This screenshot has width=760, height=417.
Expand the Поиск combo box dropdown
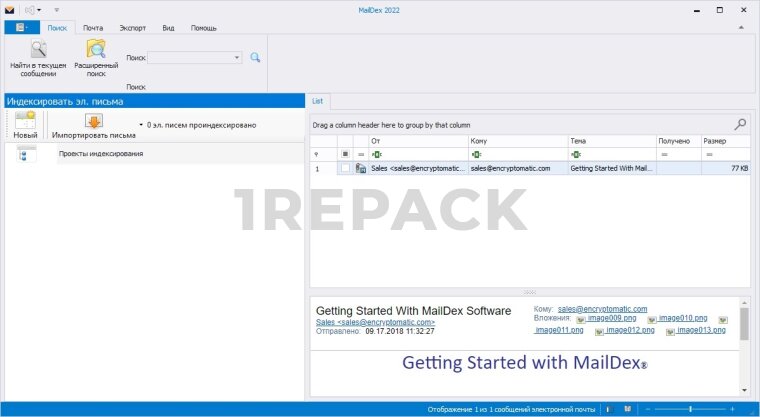[237, 58]
